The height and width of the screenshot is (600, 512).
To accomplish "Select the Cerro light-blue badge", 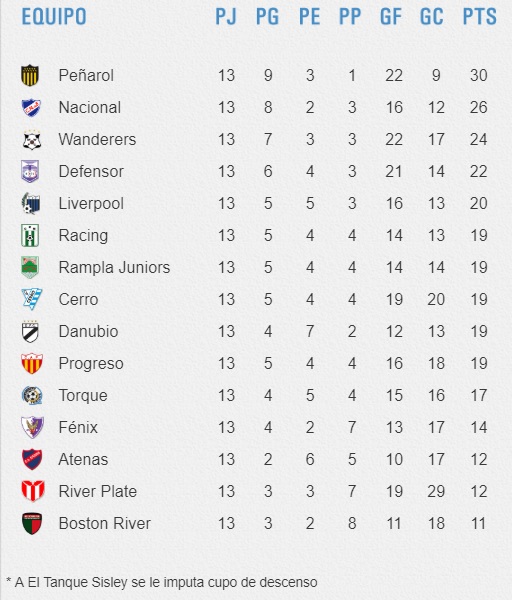I will click(x=32, y=299).
